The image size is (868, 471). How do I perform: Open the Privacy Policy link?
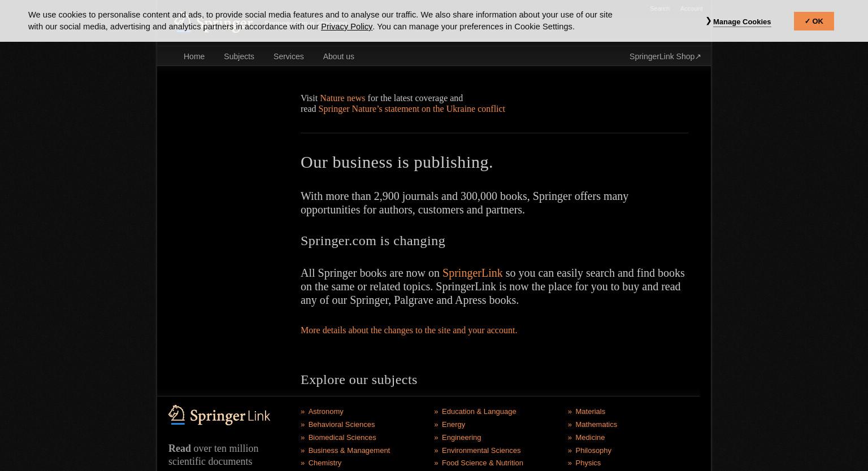[346, 27]
